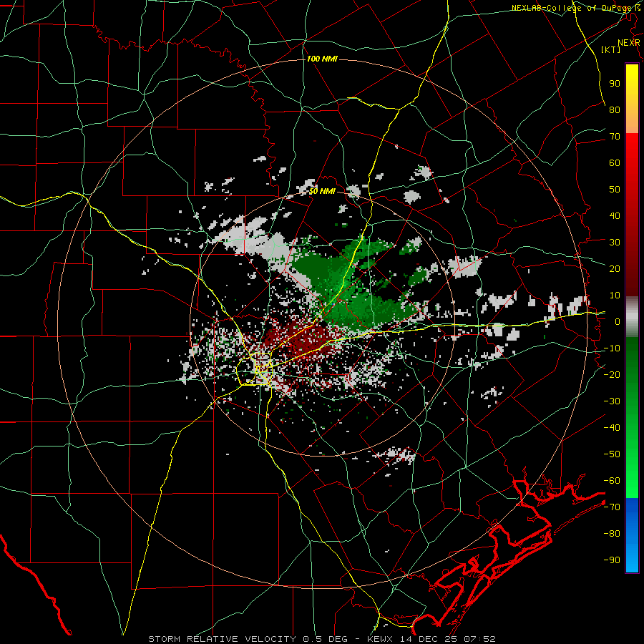The image size is (644, 644).
Task: Click the -40 value on velocity scale
Action: click(612, 428)
